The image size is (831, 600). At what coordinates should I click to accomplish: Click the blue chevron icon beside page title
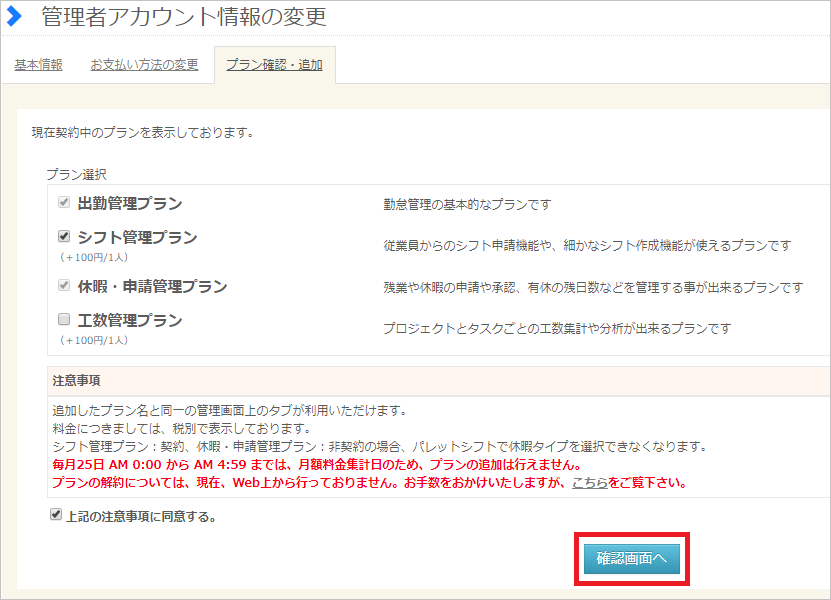pos(14,16)
